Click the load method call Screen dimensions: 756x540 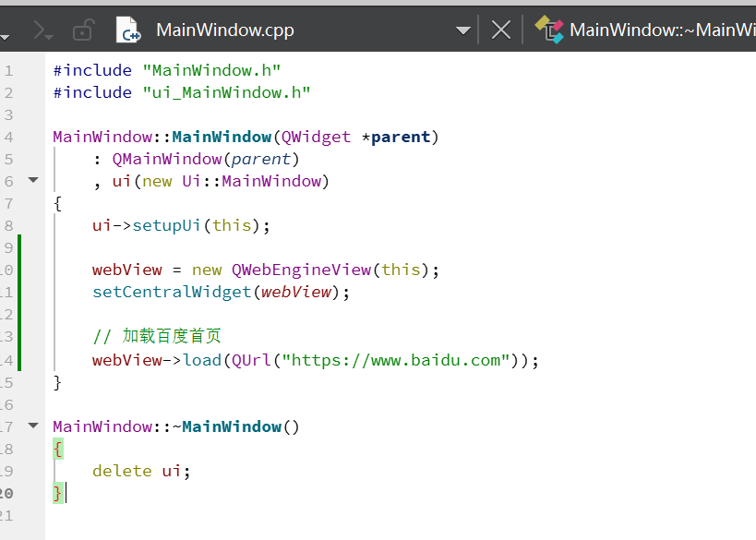202,360
